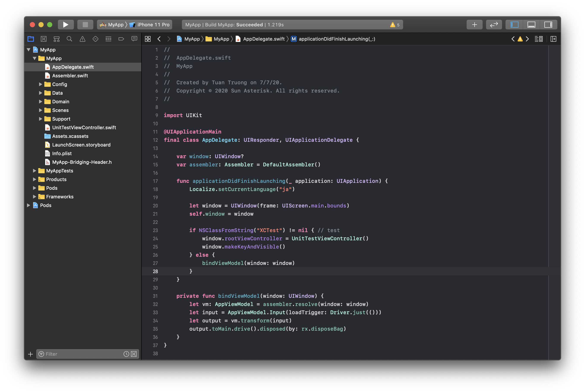This screenshot has width=585, height=392.
Task: Click the Run (play) button
Action: (65, 24)
